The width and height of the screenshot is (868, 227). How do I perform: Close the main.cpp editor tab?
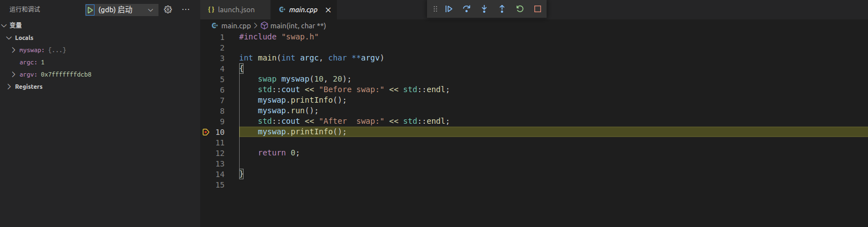(x=328, y=10)
